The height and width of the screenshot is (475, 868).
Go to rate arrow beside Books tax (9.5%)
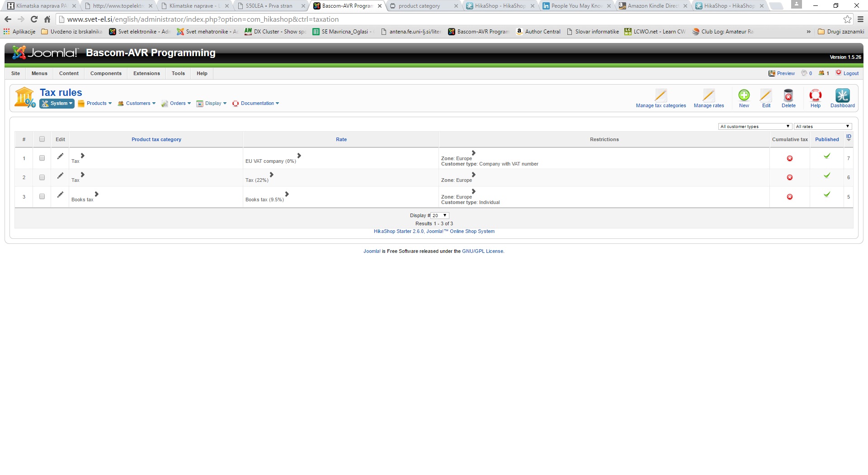pyautogui.click(x=287, y=194)
